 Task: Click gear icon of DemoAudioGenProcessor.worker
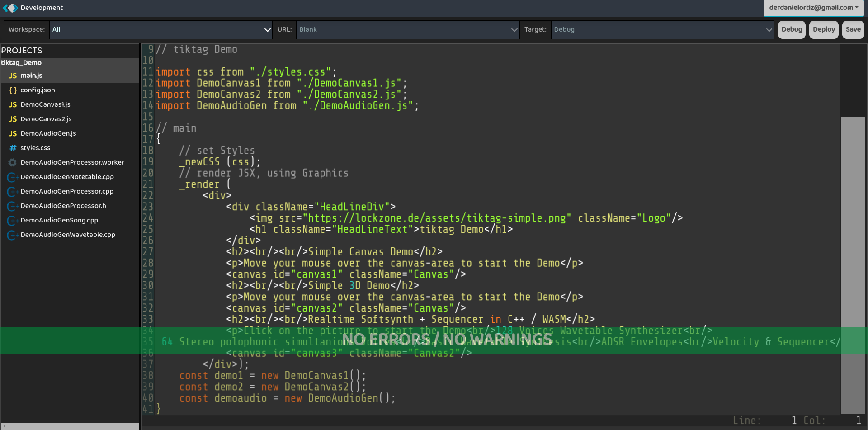[13, 162]
